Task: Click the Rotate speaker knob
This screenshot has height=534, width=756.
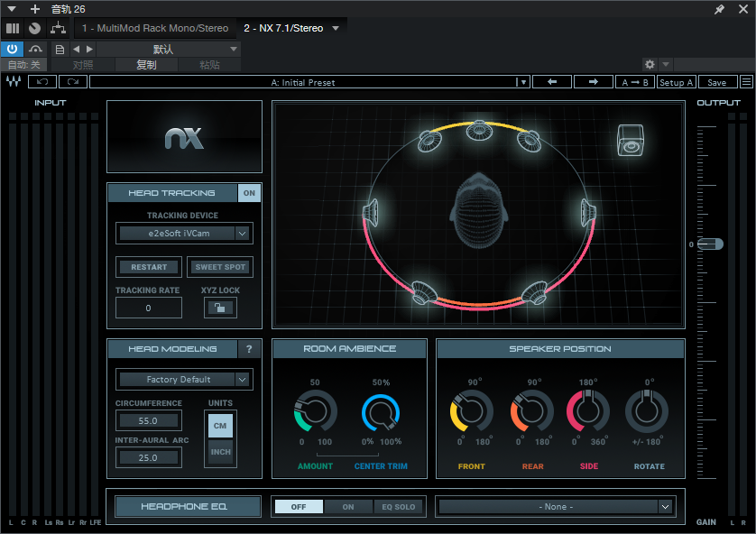Action: click(647, 411)
